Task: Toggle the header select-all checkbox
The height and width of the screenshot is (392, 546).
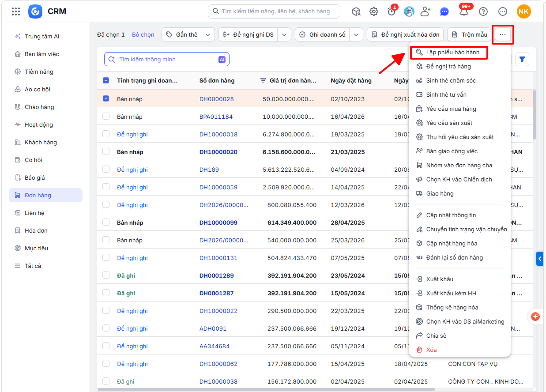Action: point(106,80)
